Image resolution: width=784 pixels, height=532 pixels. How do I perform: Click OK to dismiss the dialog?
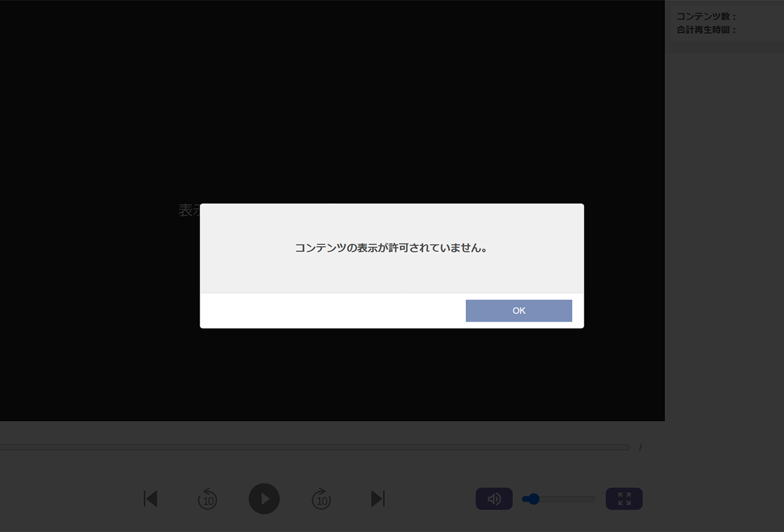pyautogui.click(x=519, y=311)
